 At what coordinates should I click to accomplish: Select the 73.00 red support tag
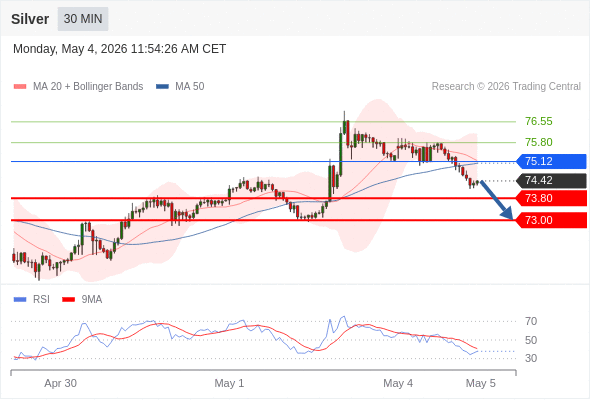pyautogui.click(x=551, y=220)
